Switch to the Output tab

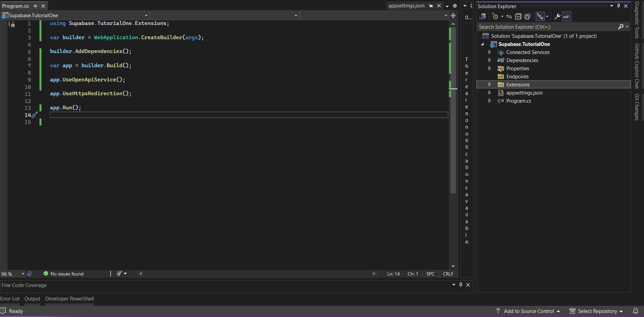coord(32,299)
